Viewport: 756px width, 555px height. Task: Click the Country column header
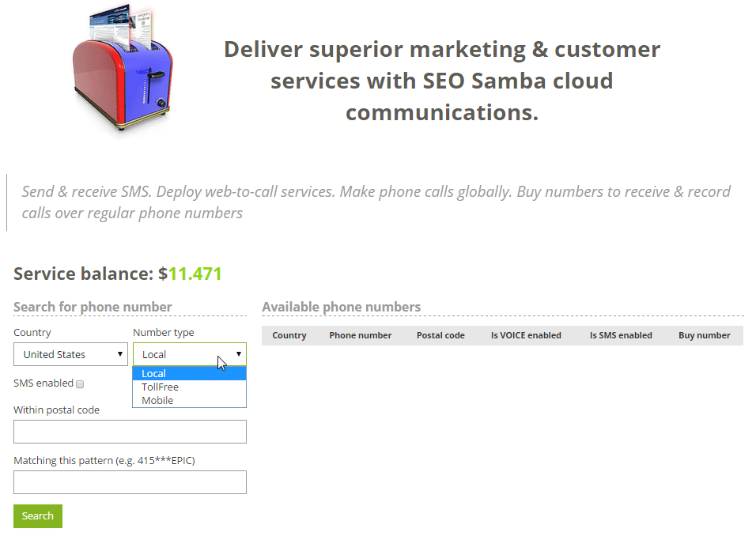click(289, 335)
